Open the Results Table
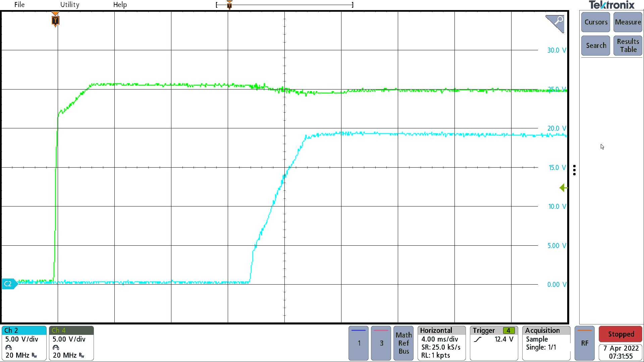The height and width of the screenshot is (362, 644). coord(628,46)
